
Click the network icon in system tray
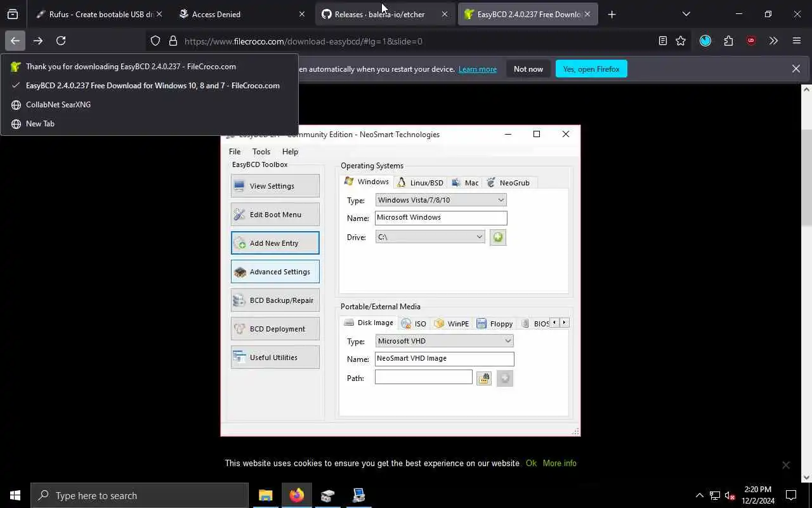click(715, 496)
